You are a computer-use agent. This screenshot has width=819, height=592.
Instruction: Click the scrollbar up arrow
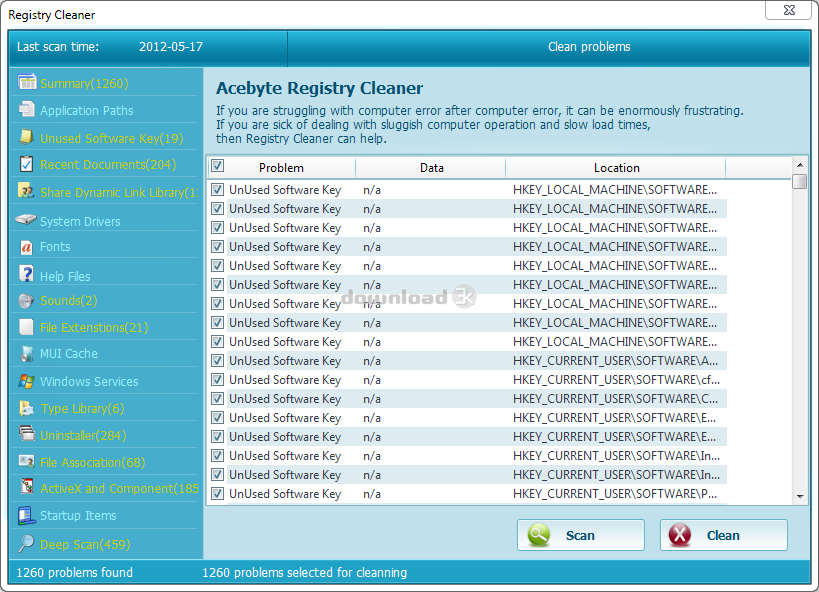pos(800,165)
